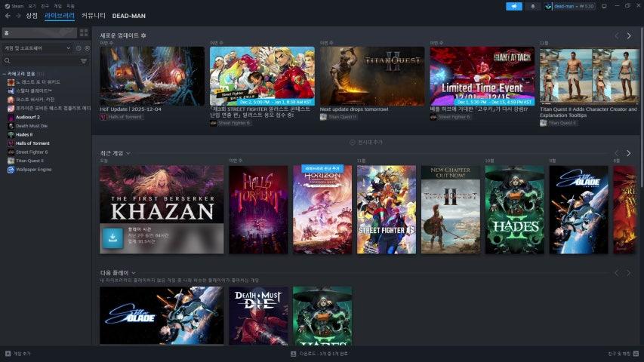Open the 상점 (Store) tab

(32, 16)
